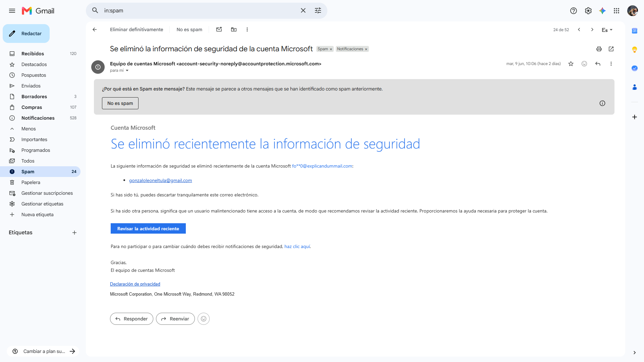
Task: Go to the newer message arrow
Action: [x=579, y=29]
